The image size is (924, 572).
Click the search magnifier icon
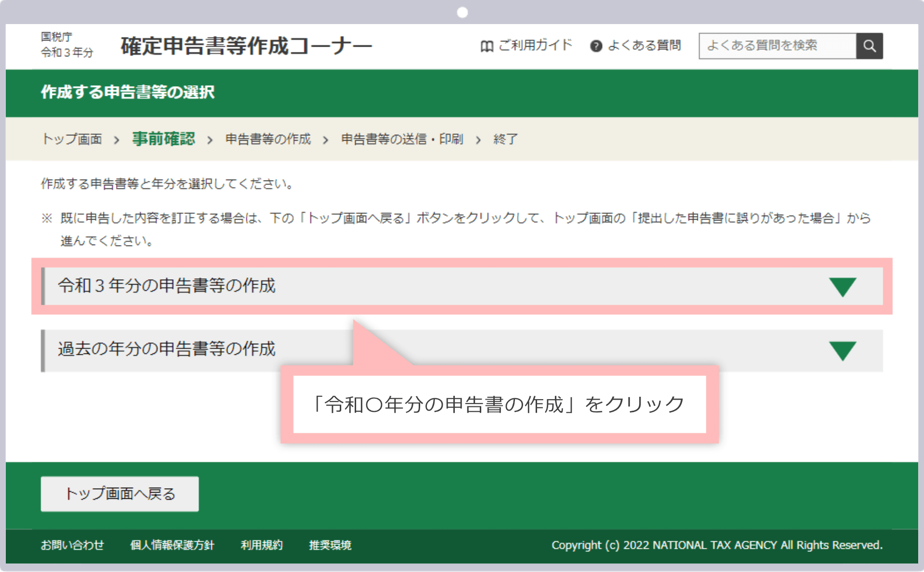pyautogui.click(x=869, y=46)
